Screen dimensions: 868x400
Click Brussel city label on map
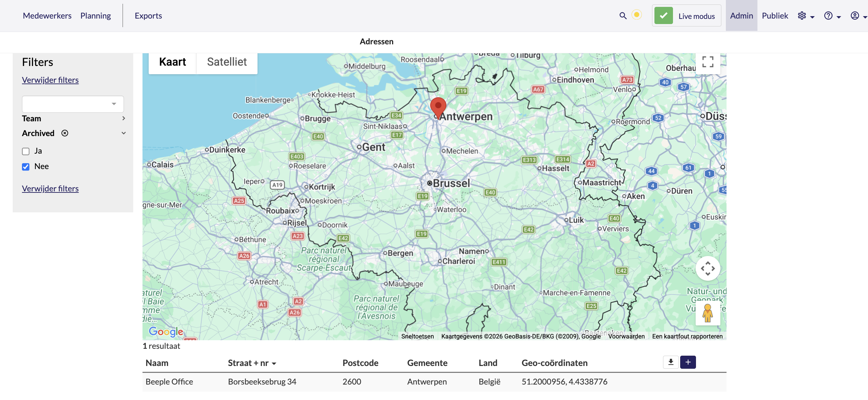click(451, 184)
